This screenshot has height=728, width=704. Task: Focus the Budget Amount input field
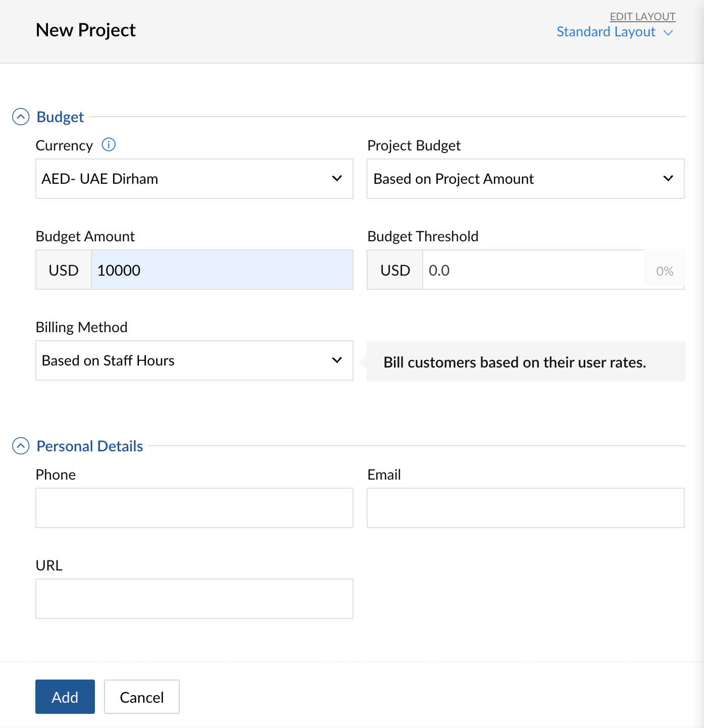(x=222, y=270)
